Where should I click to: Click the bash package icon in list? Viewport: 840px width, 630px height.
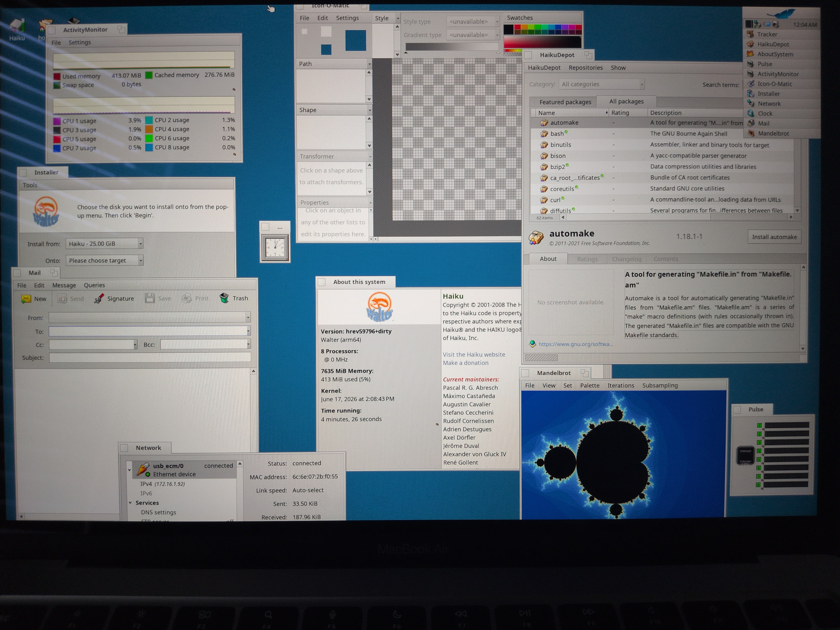click(544, 134)
